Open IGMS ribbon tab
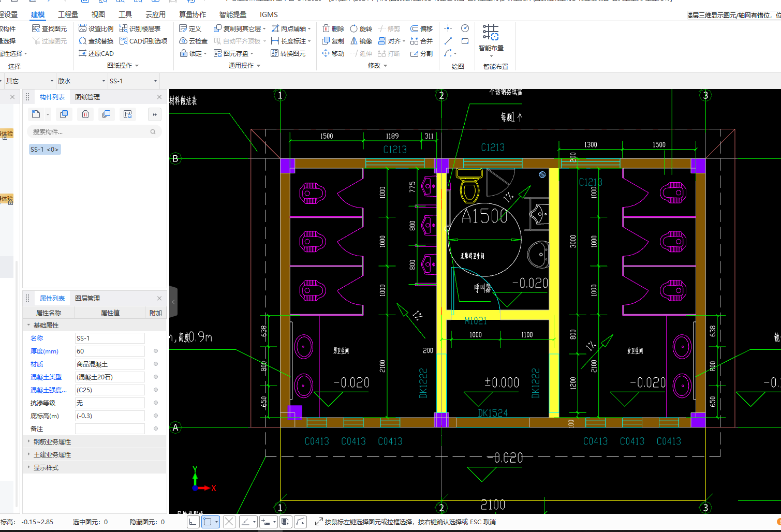The width and height of the screenshot is (781, 532). tap(269, 14)
